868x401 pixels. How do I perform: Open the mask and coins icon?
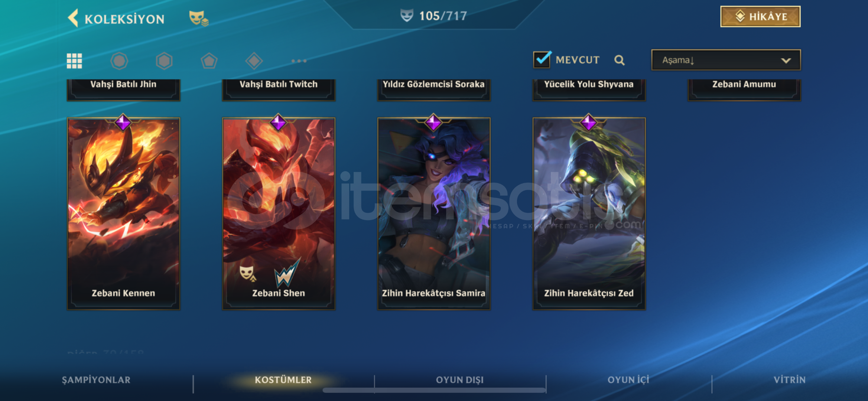point(199,18)
